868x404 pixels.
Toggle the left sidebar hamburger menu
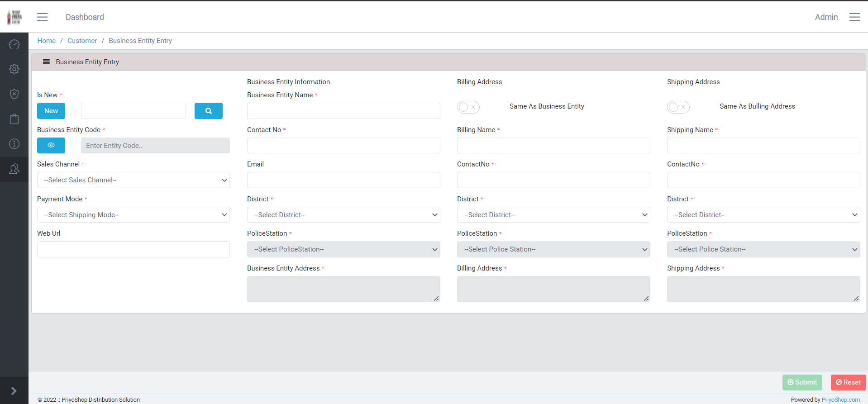tap(42, 17)
